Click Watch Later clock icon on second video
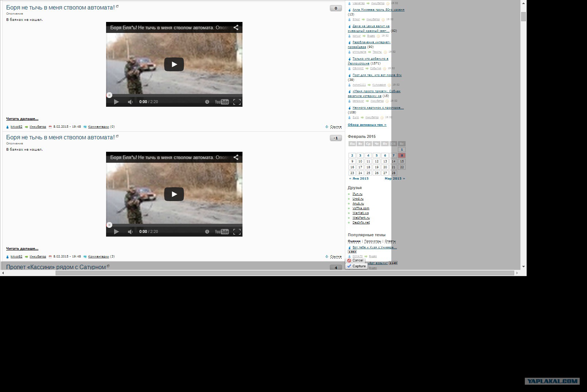 pos(207,231)
